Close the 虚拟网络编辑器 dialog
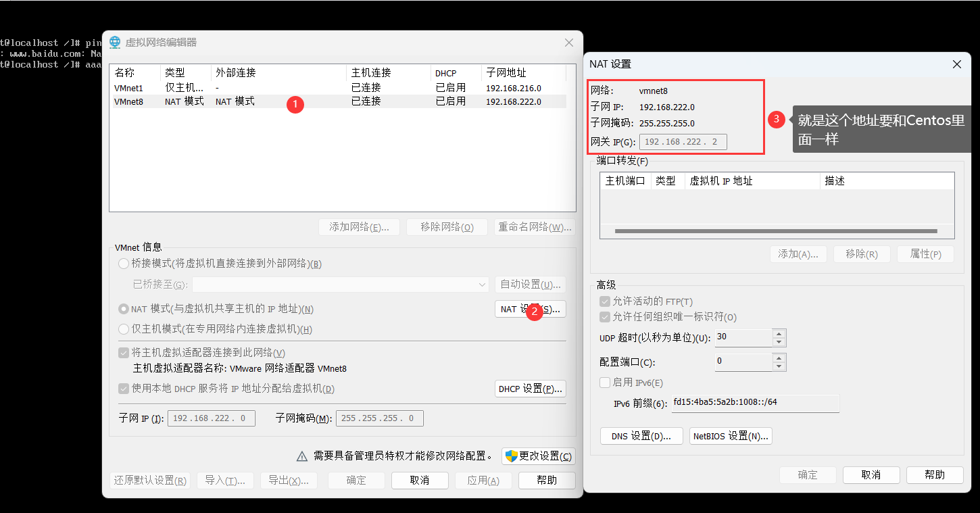980x513 pixels. click(x=569, y=43)
